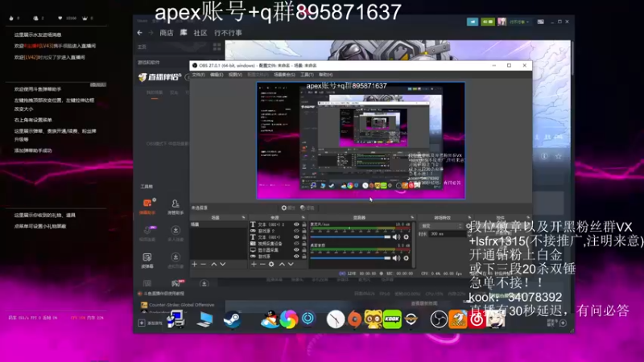The image size is (644, 362).
Task: Open Steam friends green icon in header
Action: (488, 22)
